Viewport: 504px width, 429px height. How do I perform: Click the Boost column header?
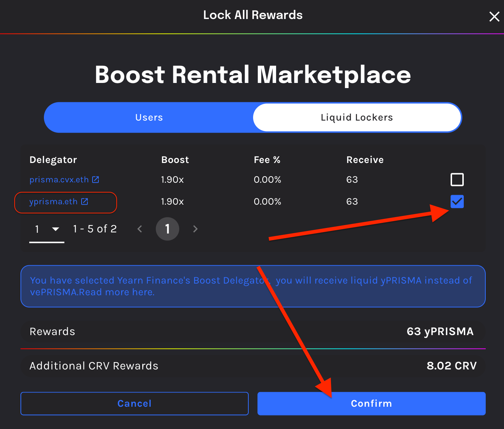175,160
